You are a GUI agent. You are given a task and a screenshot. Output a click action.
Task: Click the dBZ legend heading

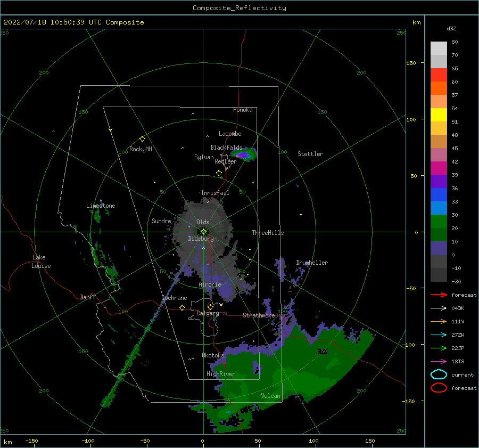coord(451,28)
